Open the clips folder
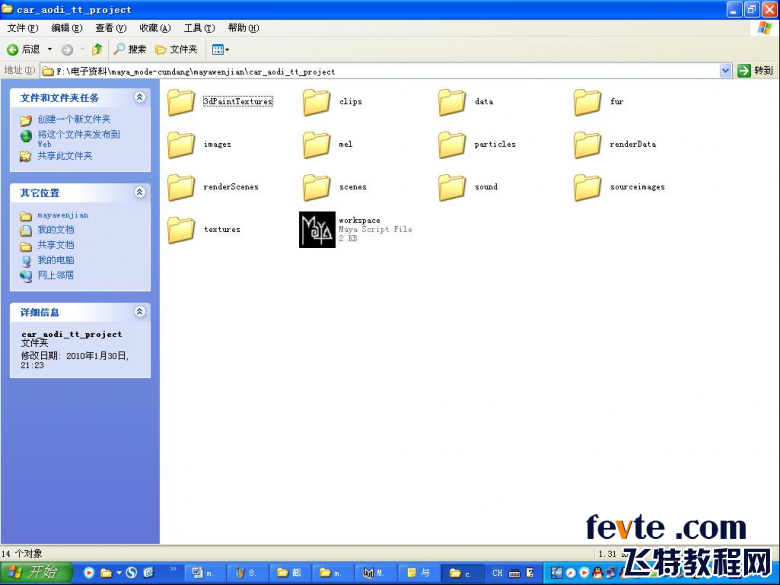The width and height of the screenshot is (780, 585). pos(332,102)
